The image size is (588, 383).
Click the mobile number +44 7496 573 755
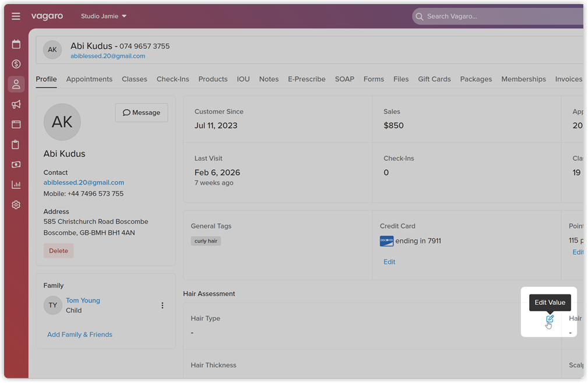[x=95, y=194]
